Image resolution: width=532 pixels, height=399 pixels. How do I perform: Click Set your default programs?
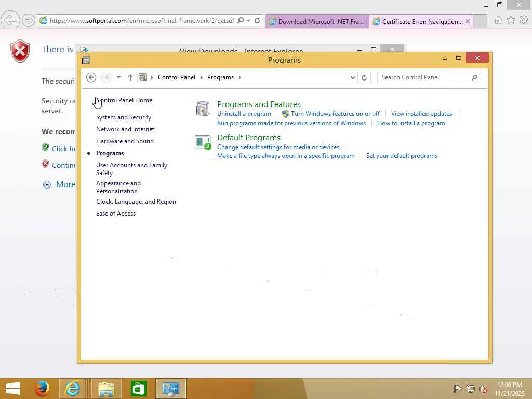[x=402, y=156]
